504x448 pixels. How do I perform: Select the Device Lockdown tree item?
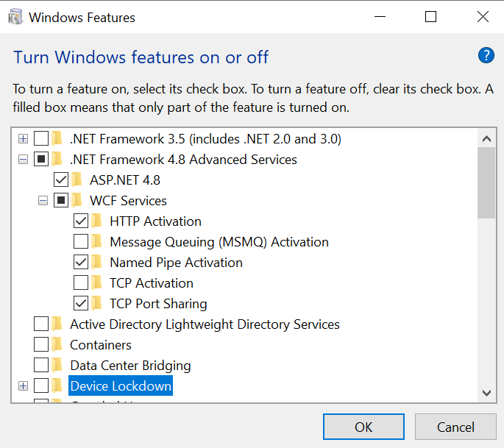pyautogui.click(x=121, y=386)
